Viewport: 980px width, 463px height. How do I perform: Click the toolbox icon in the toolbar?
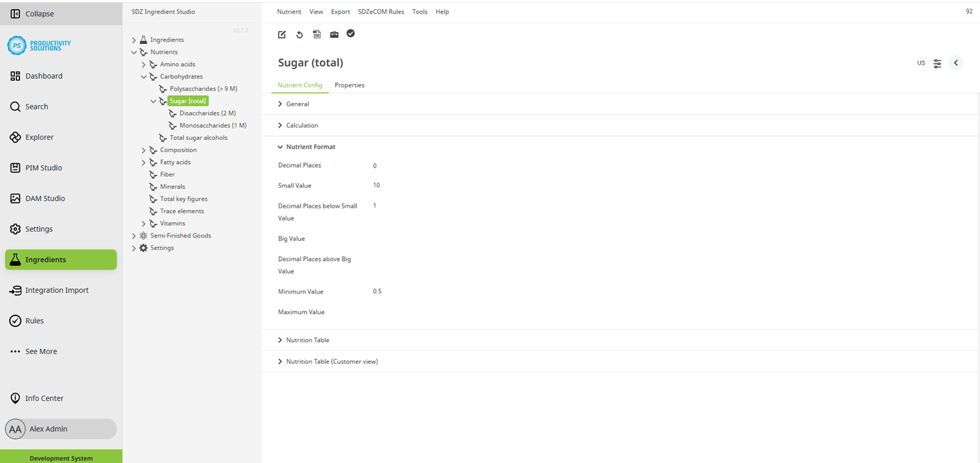(x=334, y=34)
